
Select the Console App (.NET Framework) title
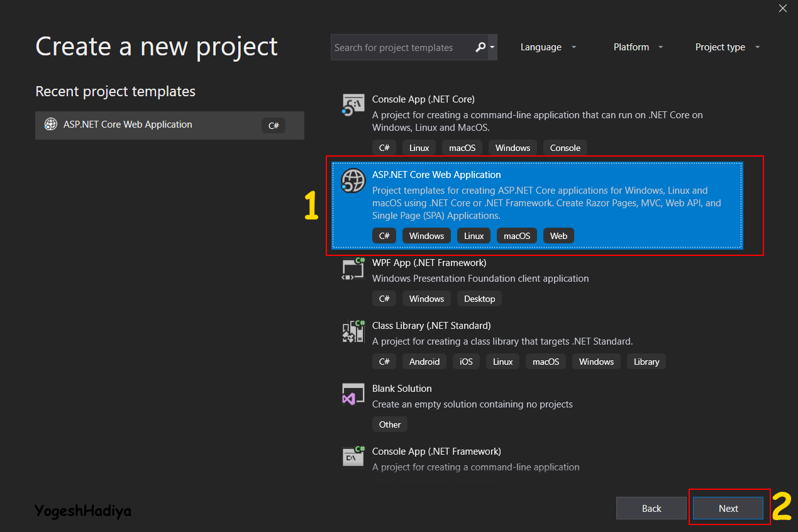pos(436,452)
